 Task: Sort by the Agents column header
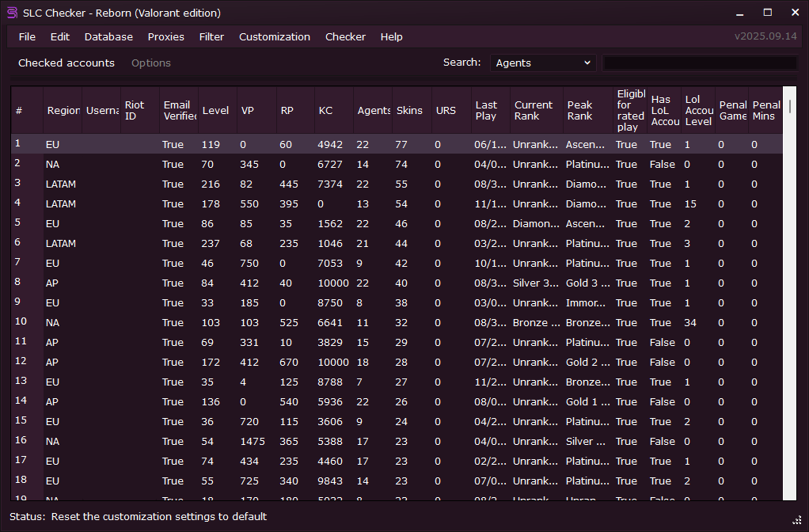click(373, 110)
